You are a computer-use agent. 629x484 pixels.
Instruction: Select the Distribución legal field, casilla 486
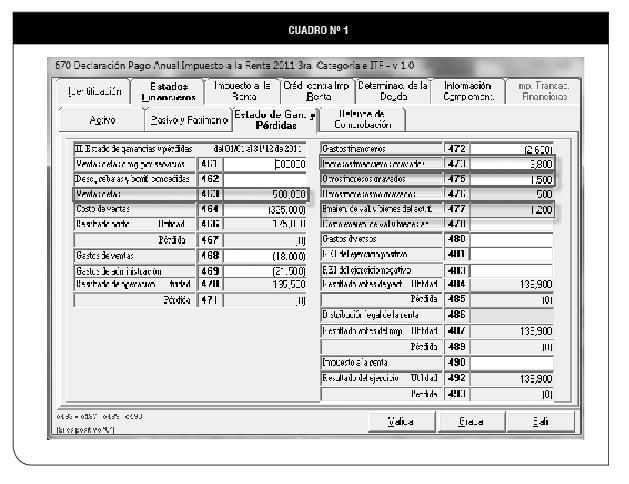[x=511, y=315]
